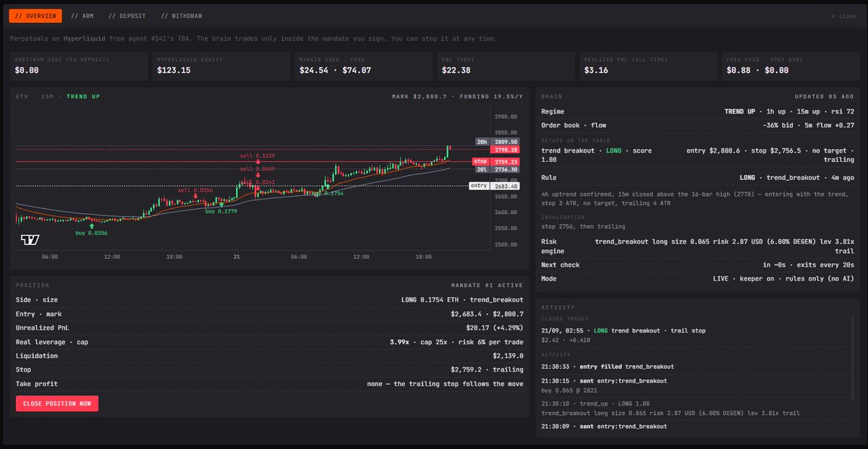Click the 2809.50 price axis label

point(506,142)
